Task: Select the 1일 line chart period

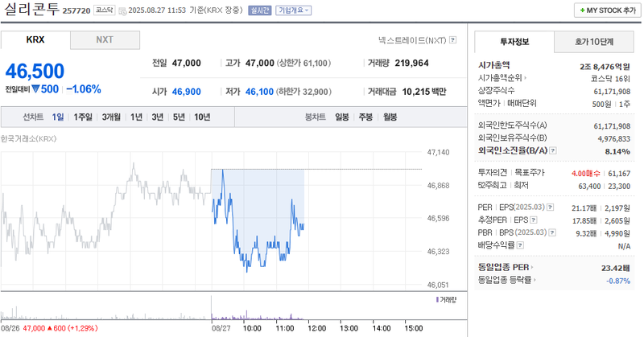Action: tap(57, 117)
